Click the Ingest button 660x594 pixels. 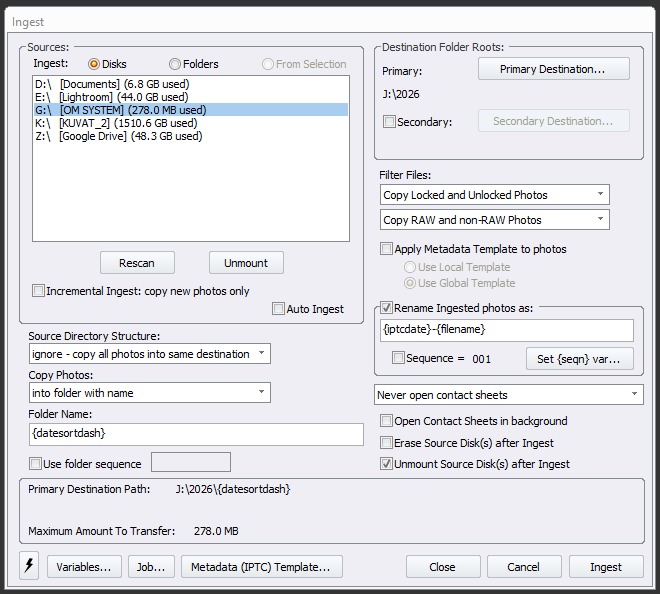tap(605, 567)
